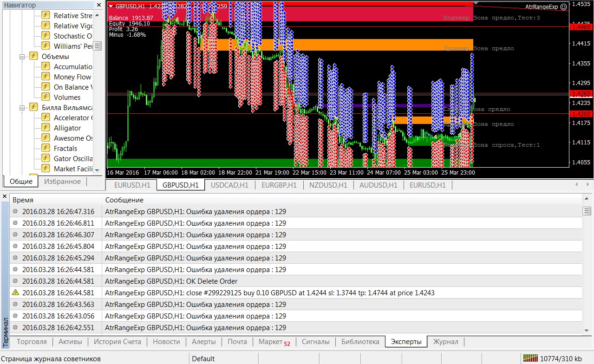Open the История Счета tab
Viewport: 594px width, 364px height.
[x=117, y=342]
